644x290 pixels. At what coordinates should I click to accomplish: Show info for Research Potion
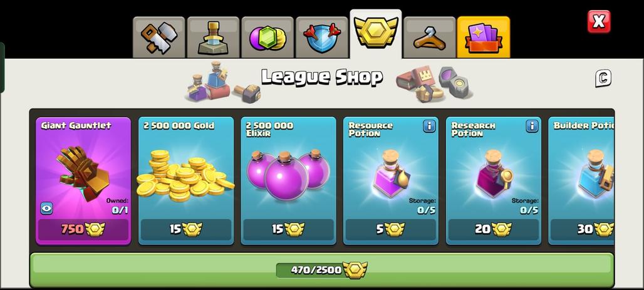[532, 126]
